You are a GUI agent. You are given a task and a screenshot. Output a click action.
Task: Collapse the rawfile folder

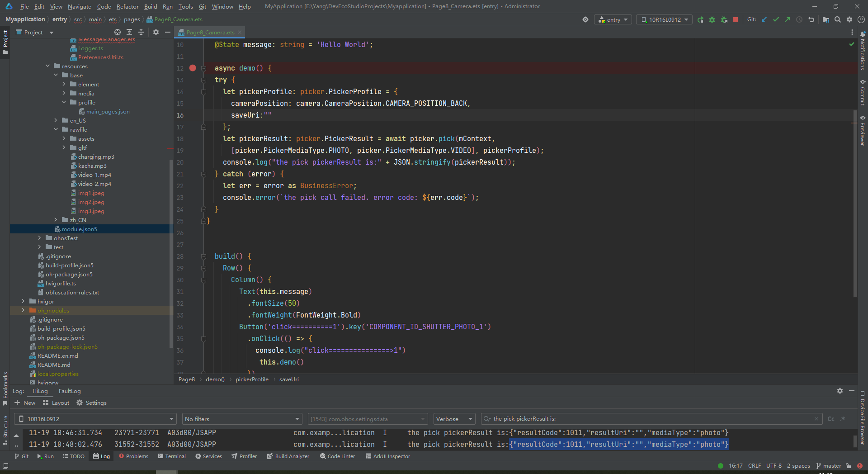tap(56, 129)
